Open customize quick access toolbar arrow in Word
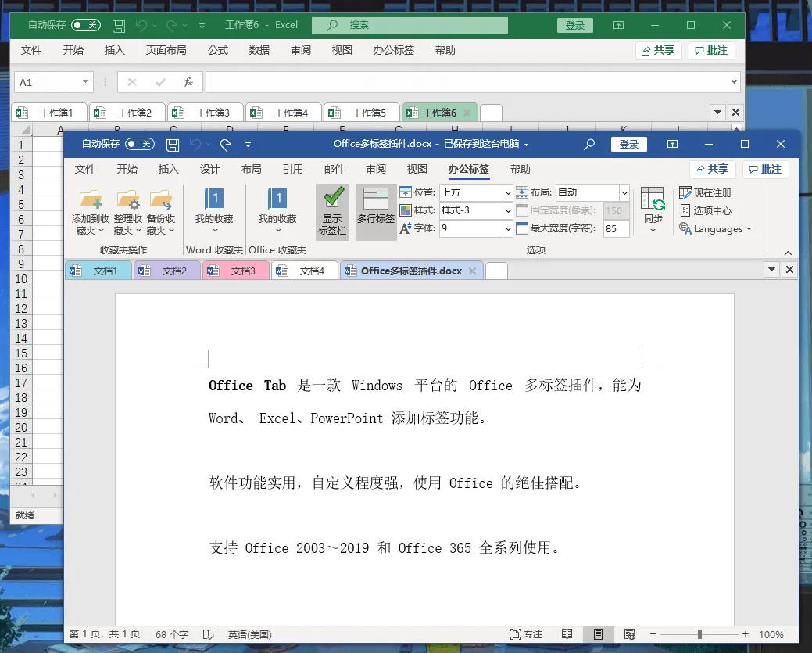Screen dimensions: 812x653 coord(248,145)
